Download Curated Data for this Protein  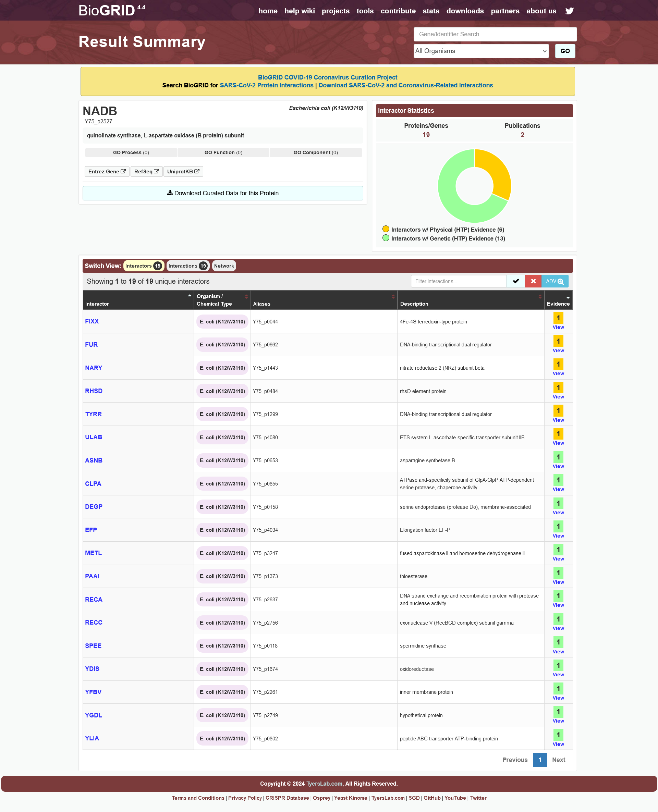[223, 193]
